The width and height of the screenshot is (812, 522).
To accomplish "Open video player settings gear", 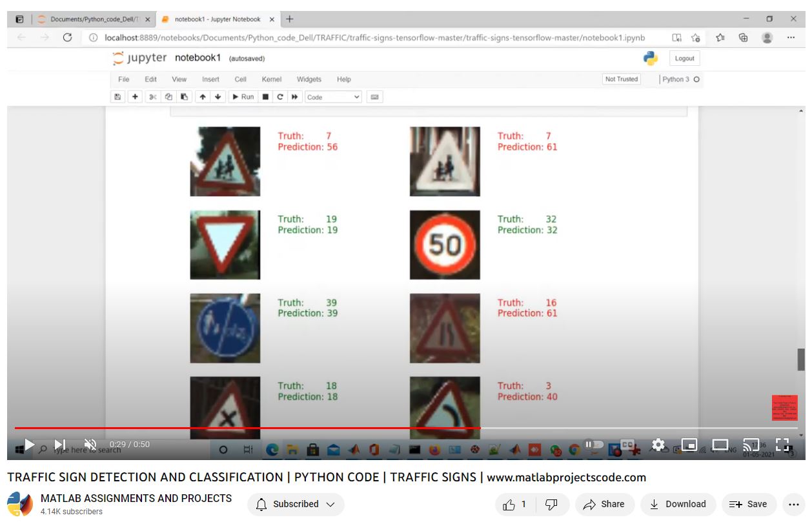I will click(x=658, y=445).
